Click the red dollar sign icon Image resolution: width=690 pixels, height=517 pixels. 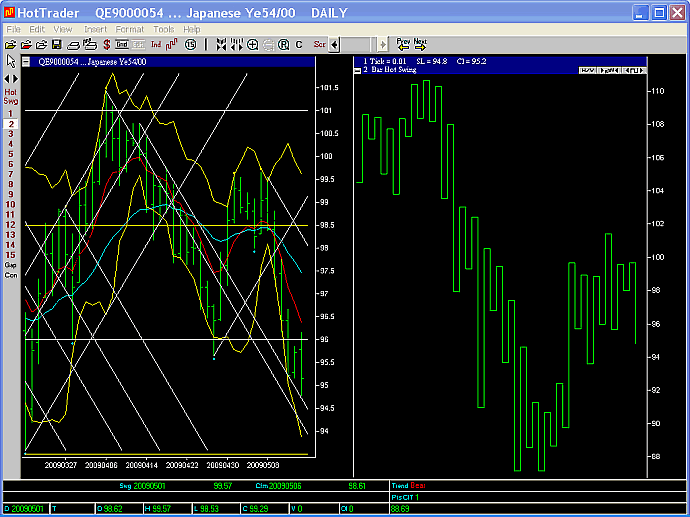coord(106,44)
